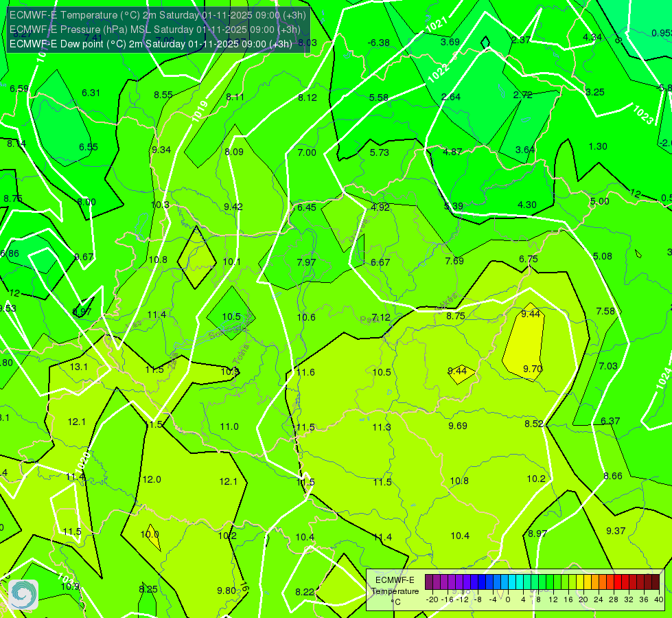Viewport: 672px width, 618px height.
Task: Click the ECMWF-E Temperature °C legend label
Action: tap(395, 591)
